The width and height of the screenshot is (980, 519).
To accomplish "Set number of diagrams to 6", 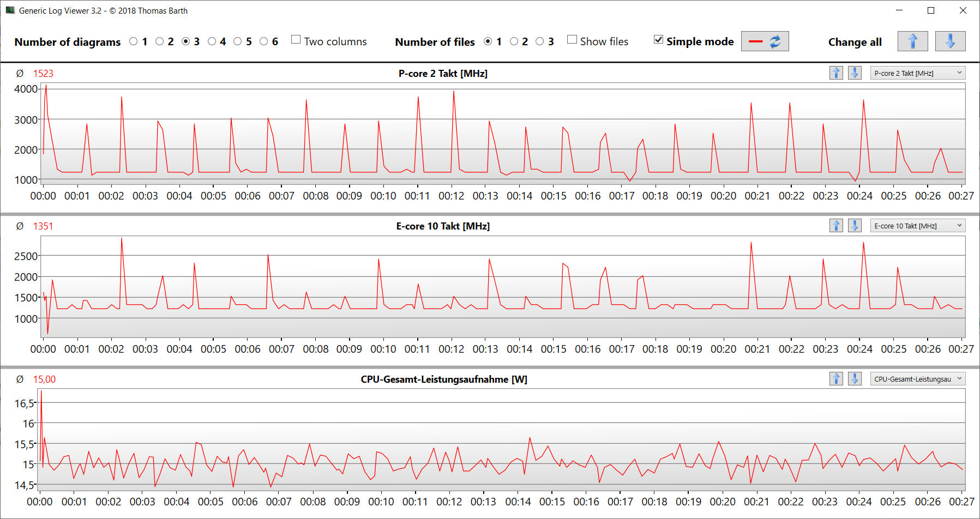I will point(264,41).
